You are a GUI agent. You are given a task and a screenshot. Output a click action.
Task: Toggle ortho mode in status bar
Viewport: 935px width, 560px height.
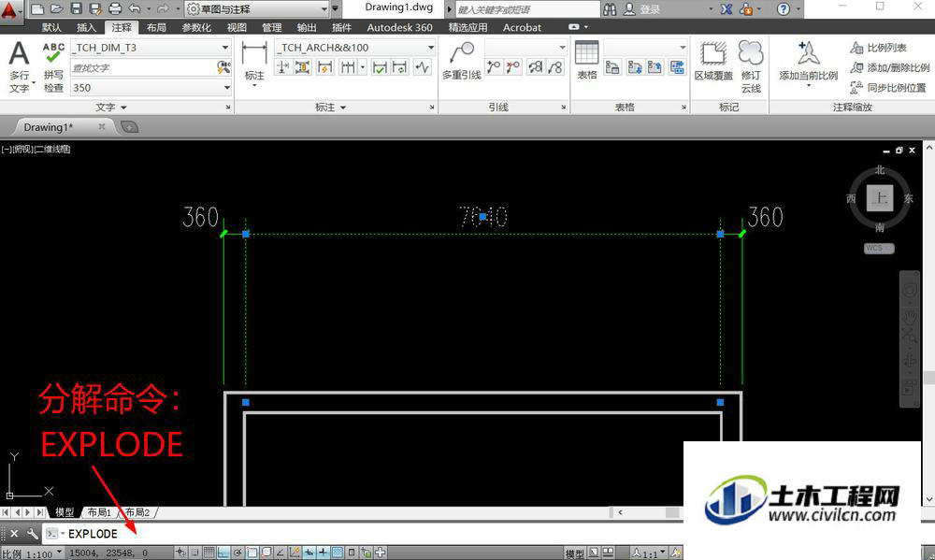[x=223, y=553]
